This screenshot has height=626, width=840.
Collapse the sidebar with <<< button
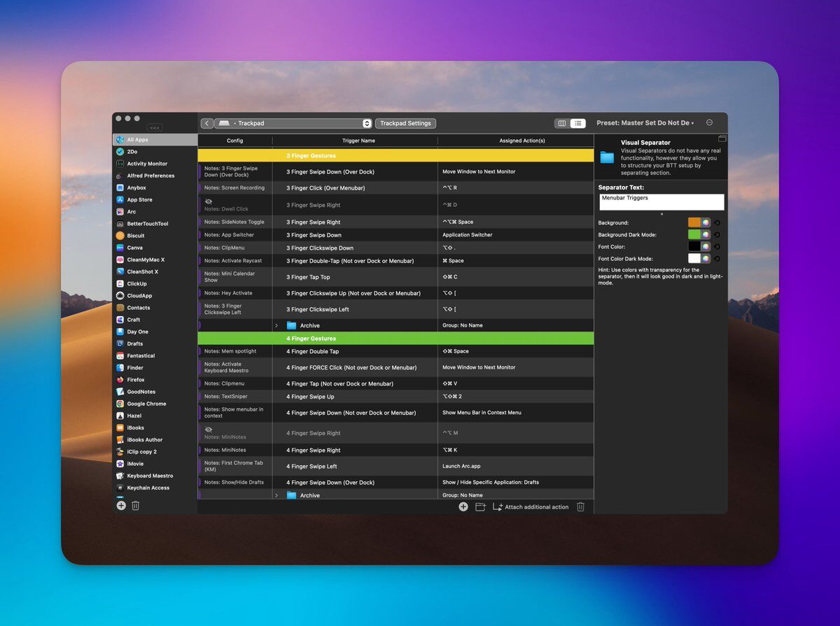155,128
